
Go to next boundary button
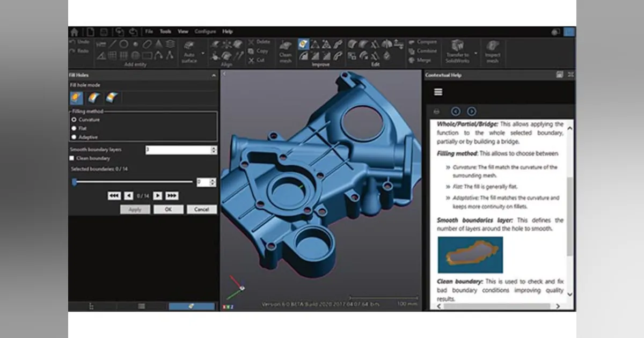tap(157, 196)
